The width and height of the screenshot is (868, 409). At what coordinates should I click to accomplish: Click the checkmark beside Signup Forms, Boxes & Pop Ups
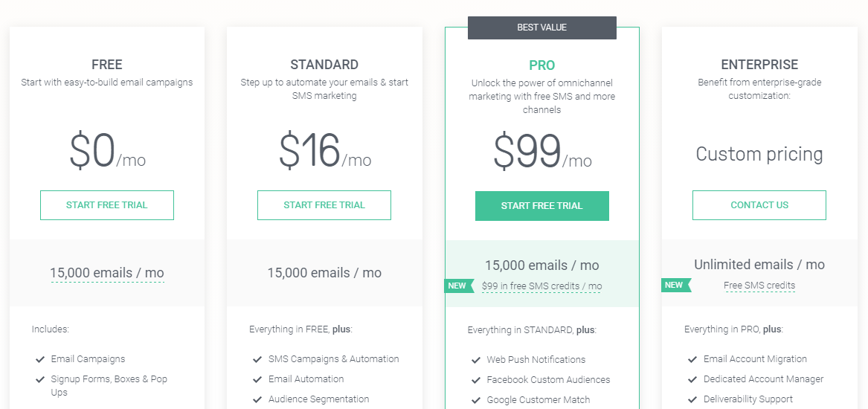(x=40, y=380)
